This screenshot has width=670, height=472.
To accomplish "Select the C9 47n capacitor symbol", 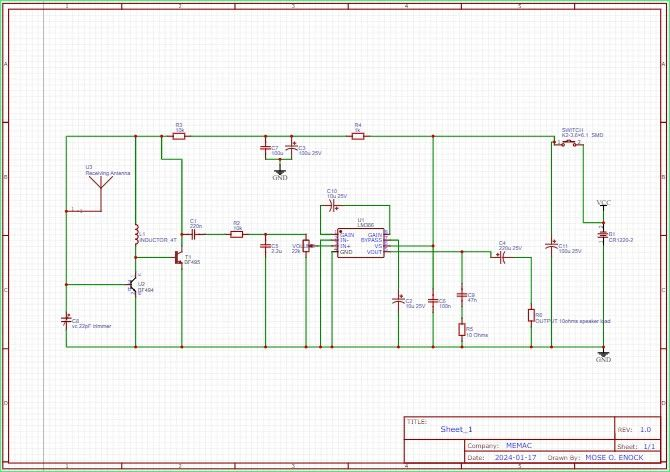I will tap(461, 295).
